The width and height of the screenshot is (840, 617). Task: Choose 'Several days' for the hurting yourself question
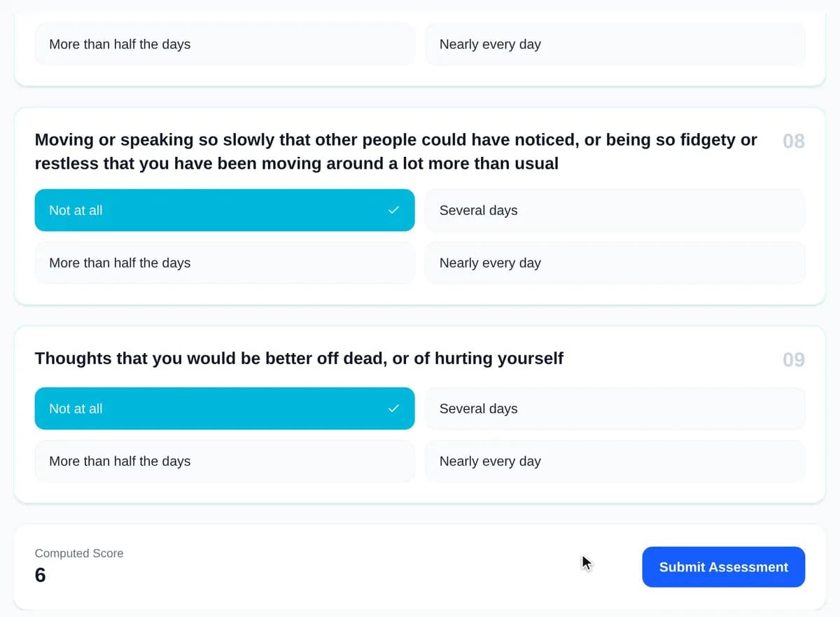tap(615, 408)
